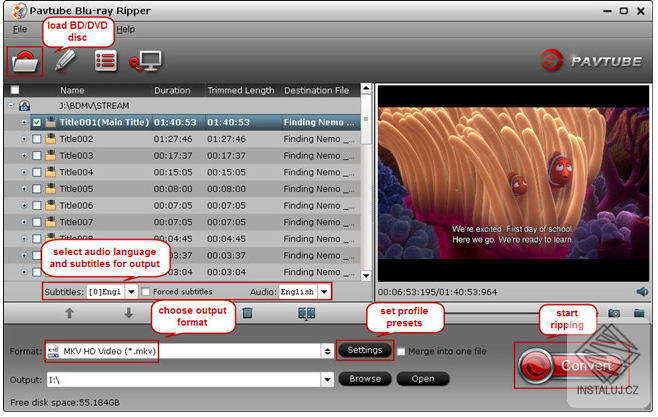Viewport: 658px width, 417px height.
Task: Check the Title002 checkbox
Action: pyautogui.click(x=37, y=139)
